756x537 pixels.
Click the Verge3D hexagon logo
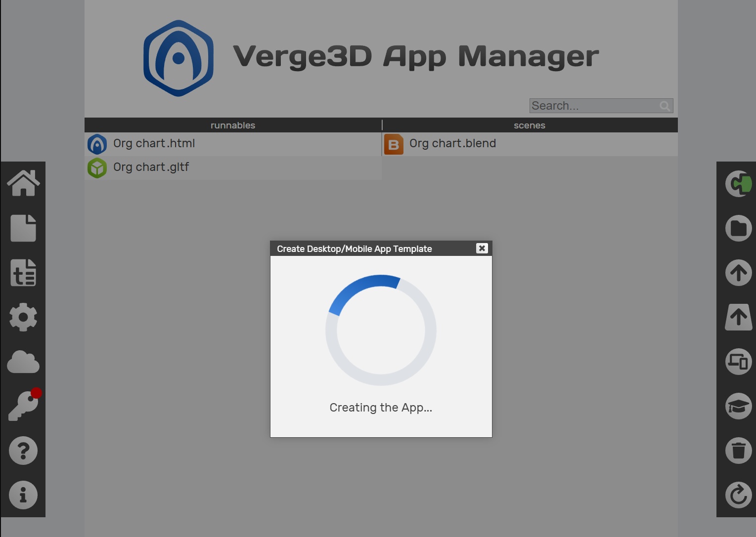pos(178,58)
